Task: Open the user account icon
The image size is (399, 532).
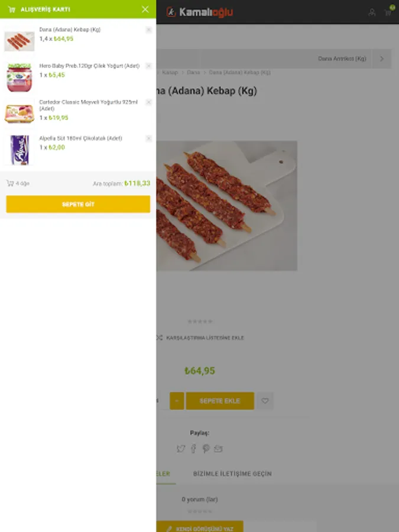Action: tap(372, 12)
